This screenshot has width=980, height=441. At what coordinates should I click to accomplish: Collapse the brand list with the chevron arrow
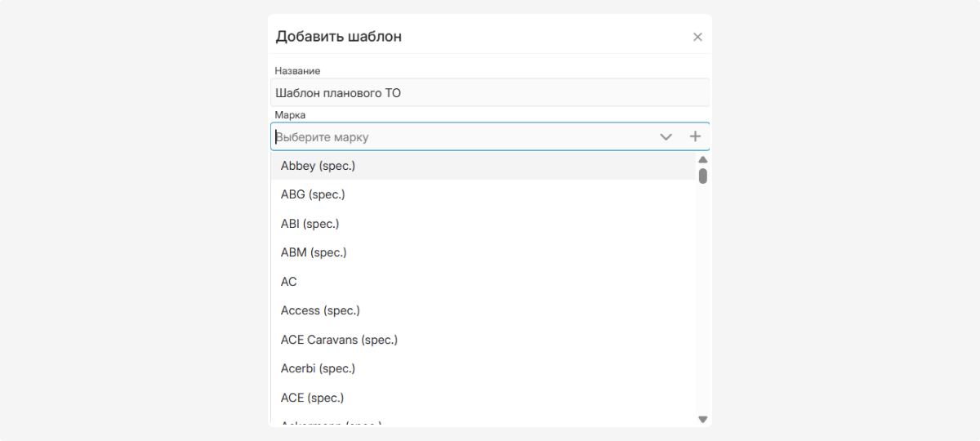tap(666, 137)
